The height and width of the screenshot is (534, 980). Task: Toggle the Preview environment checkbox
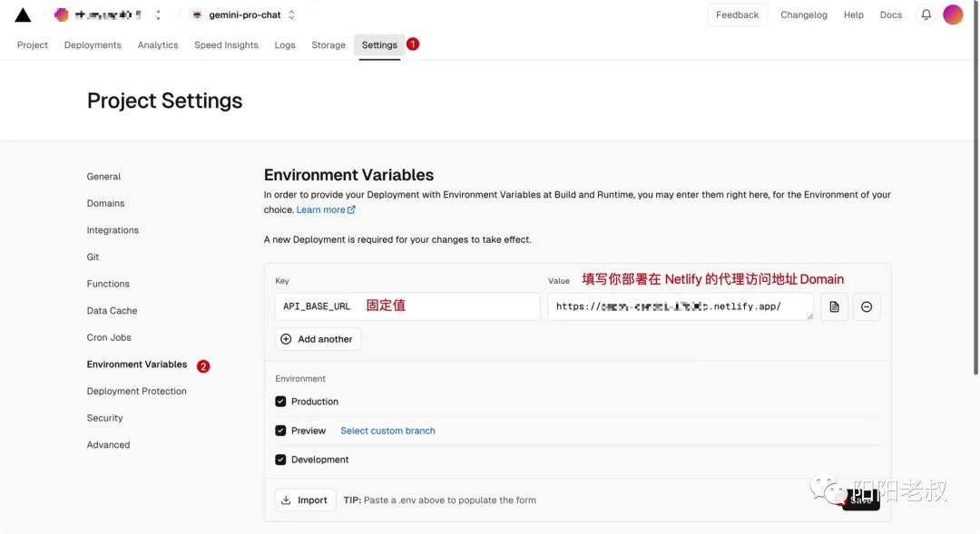pyautogui.click(x=280, y=431)
